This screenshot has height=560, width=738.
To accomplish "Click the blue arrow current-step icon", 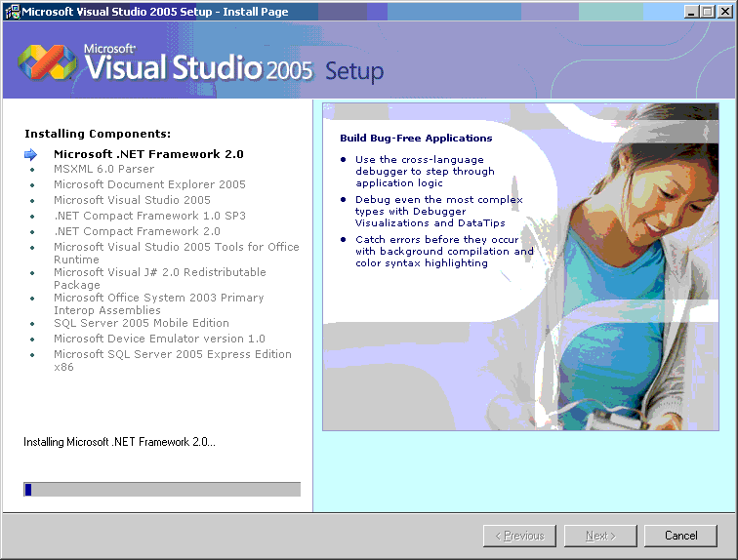I will click(30, 154).
